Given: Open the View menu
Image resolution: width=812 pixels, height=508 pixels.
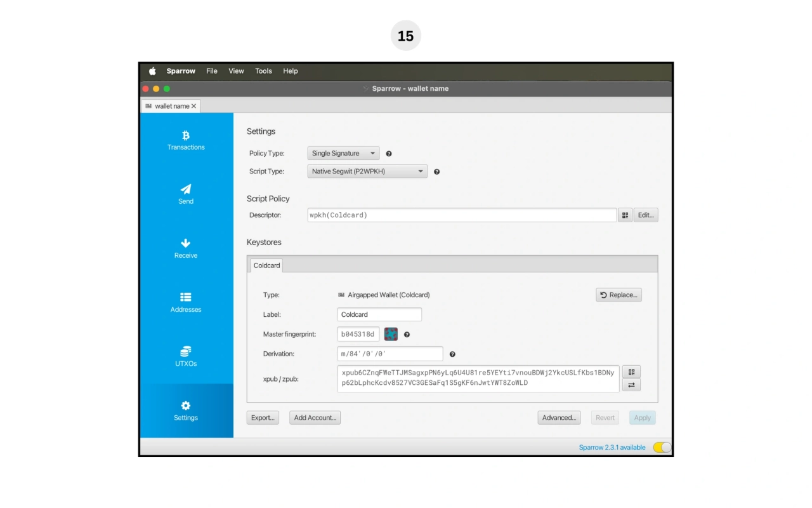Looking at the screenshot, I should point(236,71).
